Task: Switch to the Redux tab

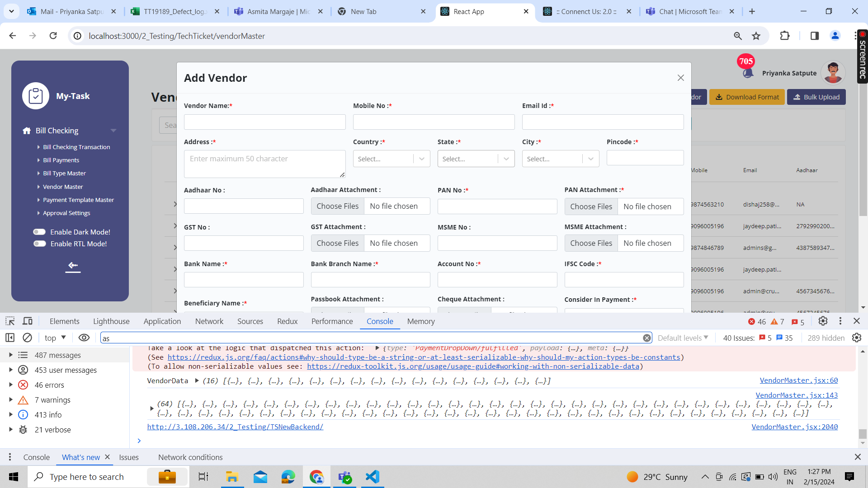Action: 288,321
